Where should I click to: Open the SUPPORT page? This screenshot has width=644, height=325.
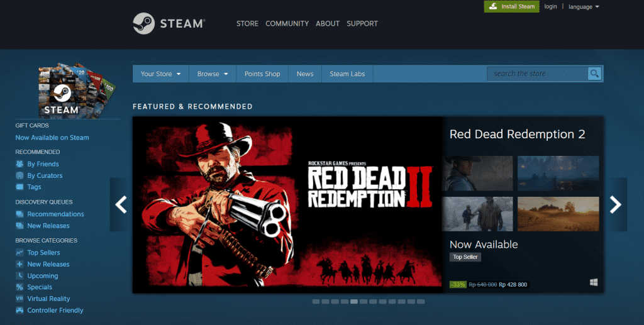(x=362, y=23)
